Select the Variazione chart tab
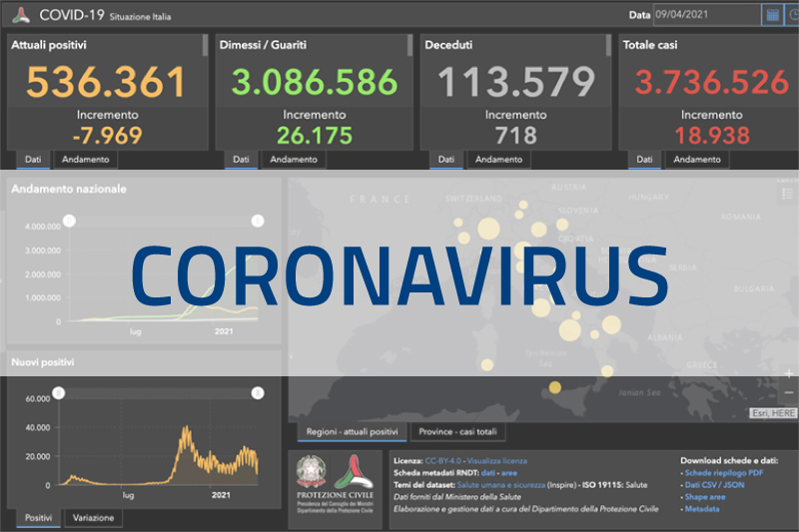This screenshot has width=799, height=532. pyautogui.click(x=93, y=518)
